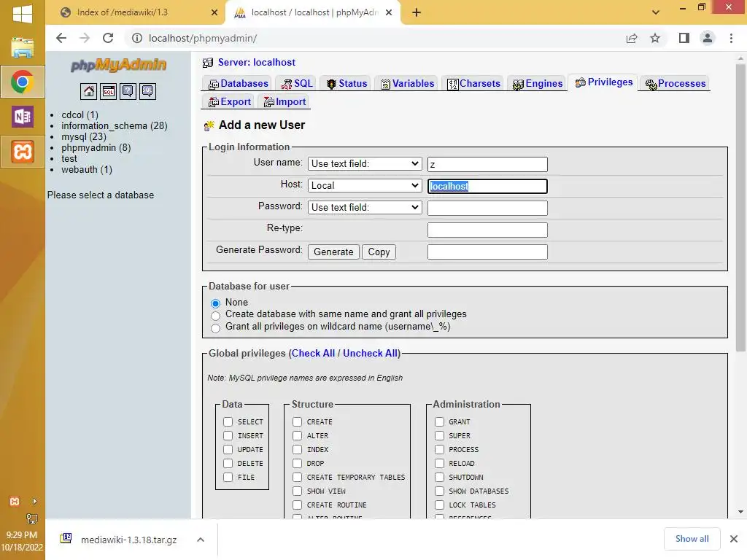
Task: Enable the UPDATE privilege checkbox
Action: click(x=228, y=449)
